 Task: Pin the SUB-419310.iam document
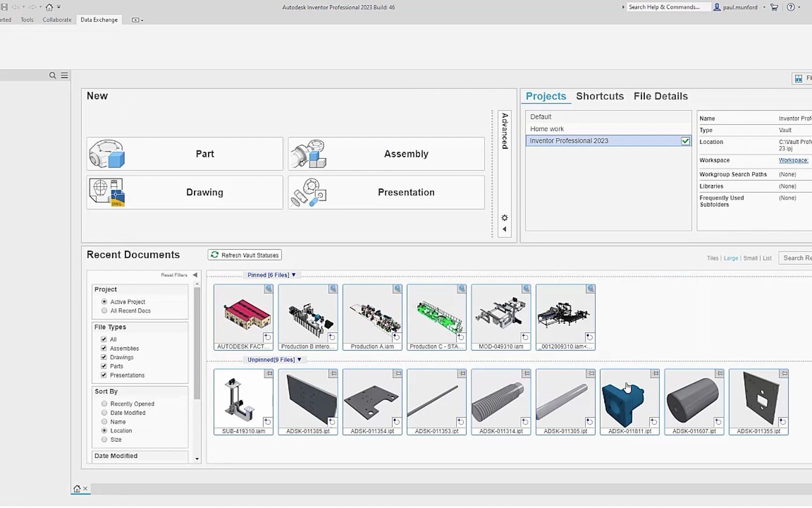click(269, 373)
